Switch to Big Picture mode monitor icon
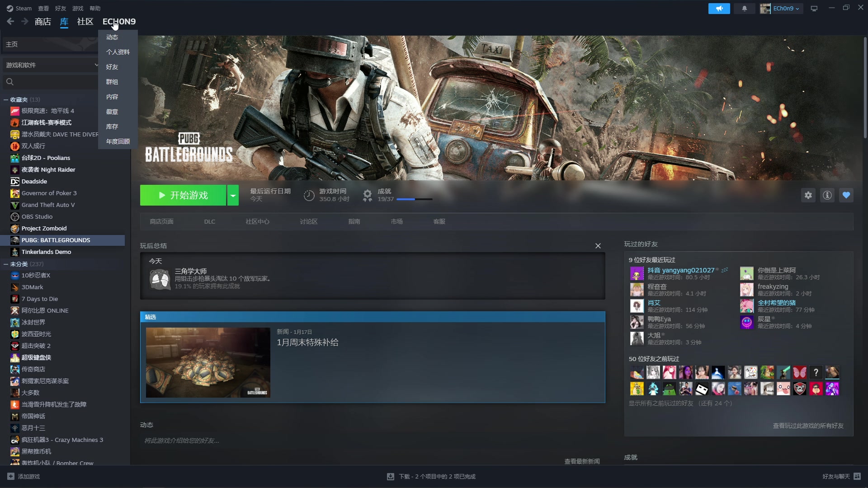The image size is (868, 488). pos(814,8)
